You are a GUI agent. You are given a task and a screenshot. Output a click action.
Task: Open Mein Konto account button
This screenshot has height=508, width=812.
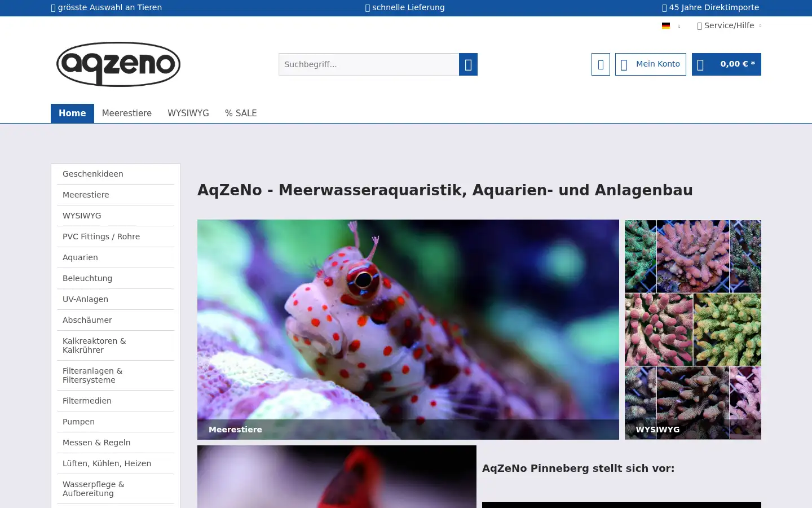click(x=651, y=64)
